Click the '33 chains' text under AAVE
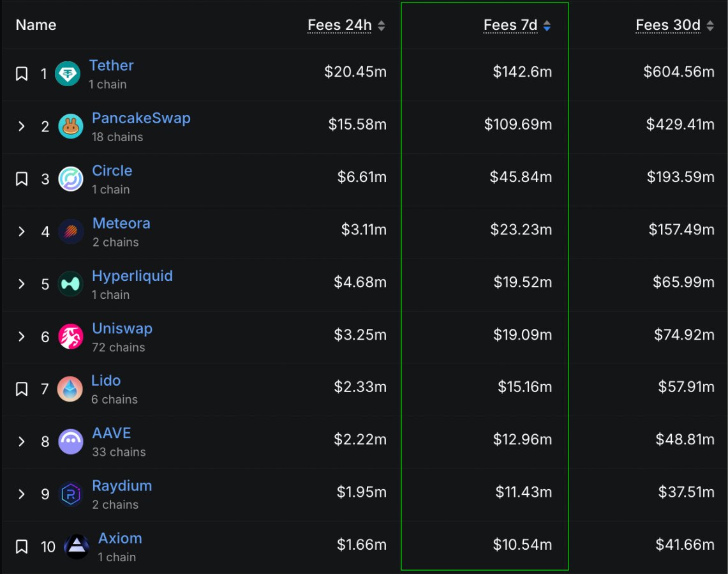This screenshot has width=728, height=574. pos(119,452)
